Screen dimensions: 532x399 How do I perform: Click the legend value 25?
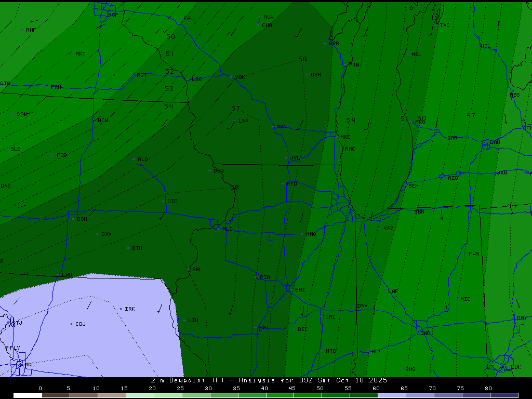click(180, 389)
